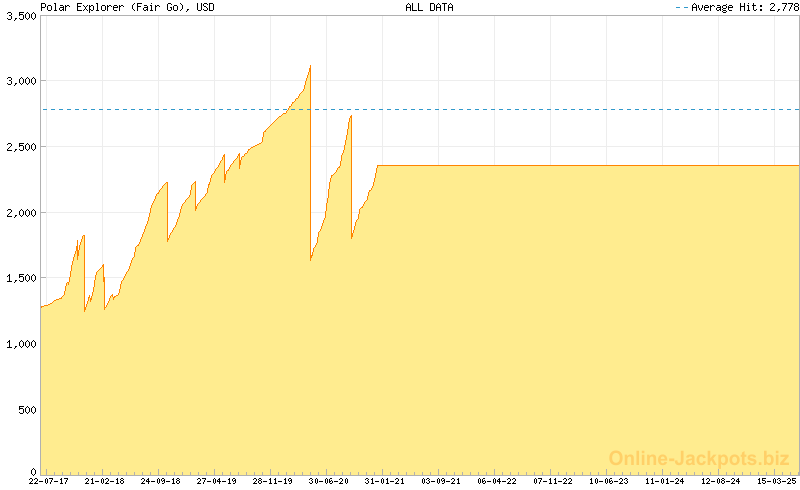
Task: Click the highest jackpot peak above 3,000
Action: click(310, 66)
